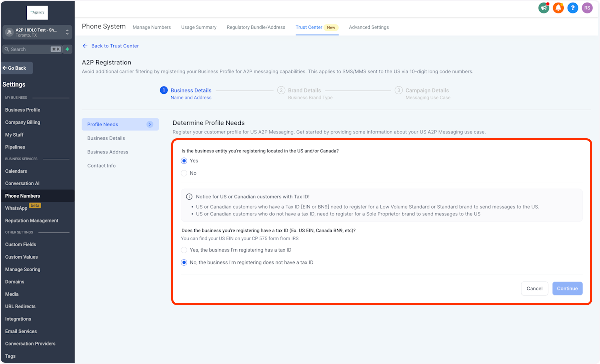
Task: Open the purple user avatar menu
Action: click(587, 8)
